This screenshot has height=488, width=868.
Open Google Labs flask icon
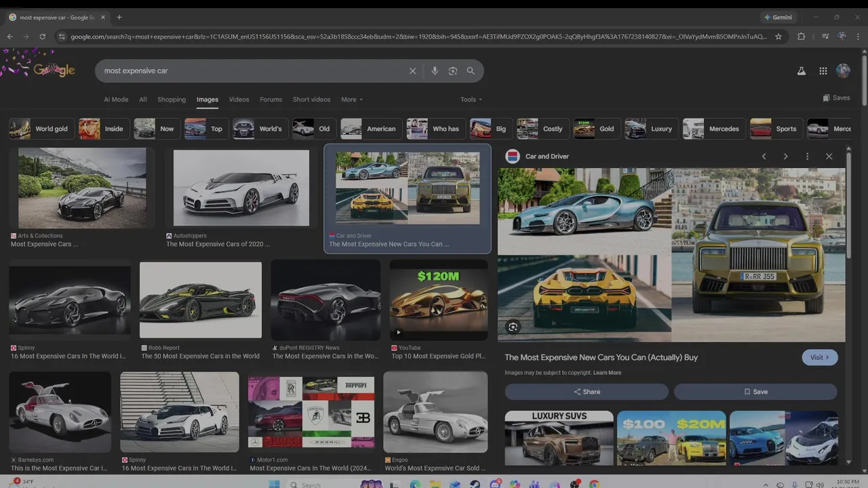[x=801, y=70]
